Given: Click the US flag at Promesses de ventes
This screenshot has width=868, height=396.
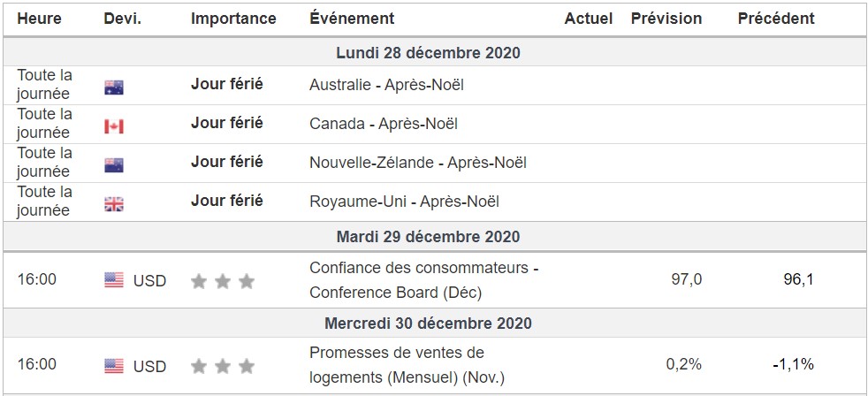Looking at the screenshot, I should coord(114,365).
